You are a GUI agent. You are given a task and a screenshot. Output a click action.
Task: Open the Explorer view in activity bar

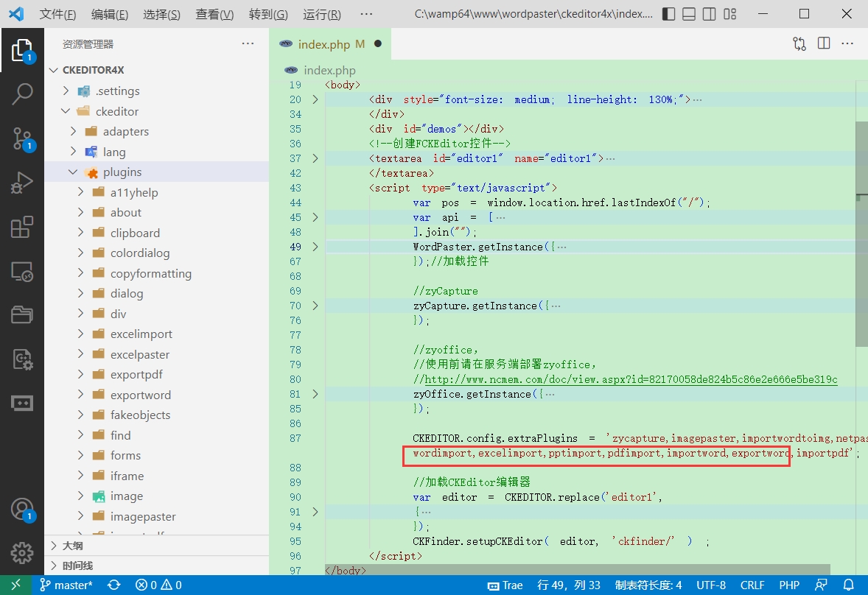[x=22, y=51]
